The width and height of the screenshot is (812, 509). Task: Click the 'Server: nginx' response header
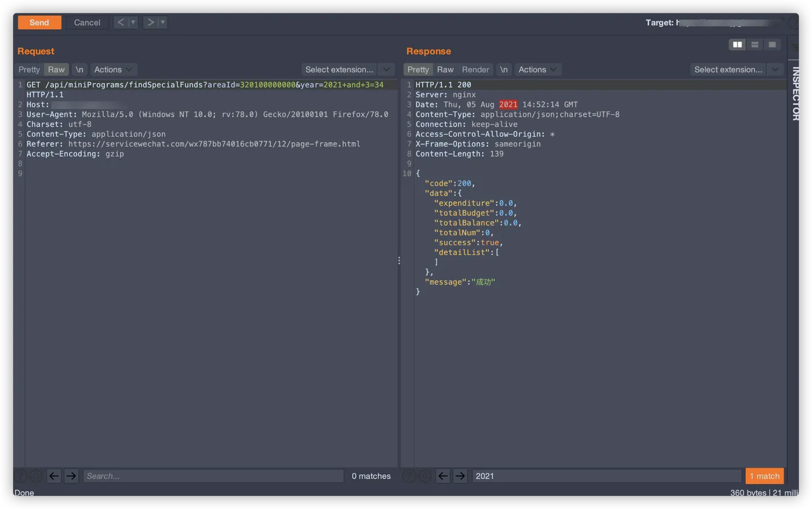coord(445,94)
